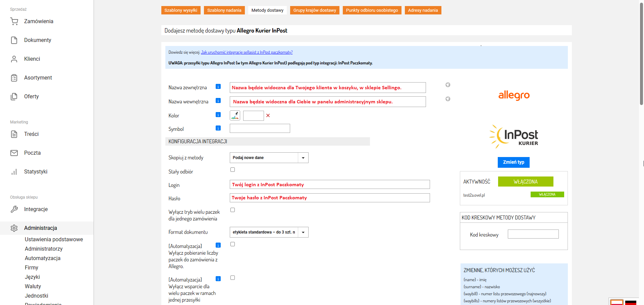Screen dimensions: 644x305
Task: Tick Wyłącz pobieranie liczby paczek checkbox
Action: (232, 244)
